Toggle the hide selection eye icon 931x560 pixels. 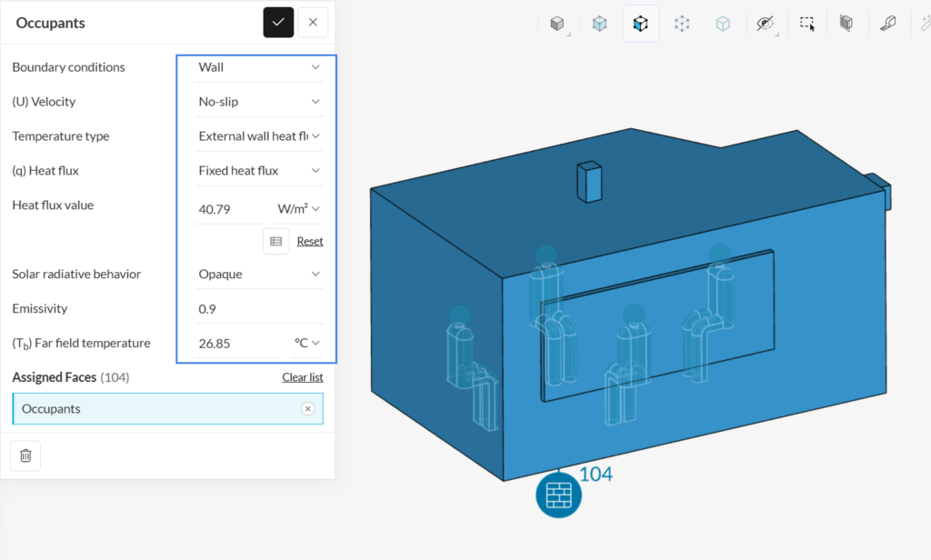coord(766,24)
